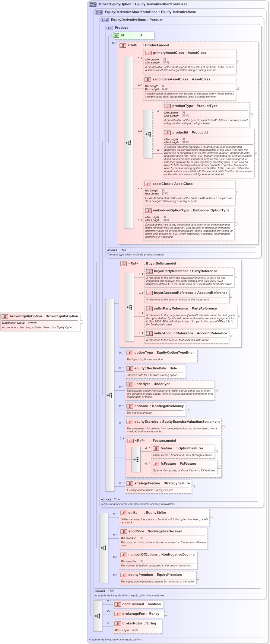Expand the notional element

click(187, 409)
